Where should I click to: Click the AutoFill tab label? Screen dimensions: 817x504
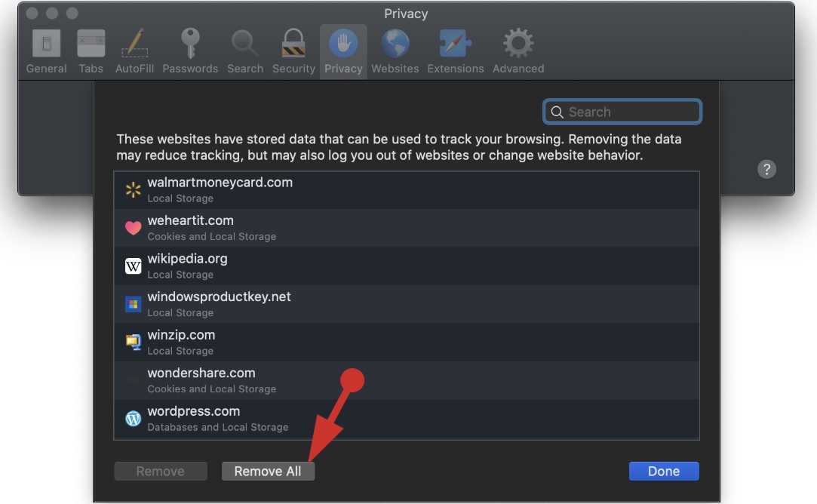[134, 69]
